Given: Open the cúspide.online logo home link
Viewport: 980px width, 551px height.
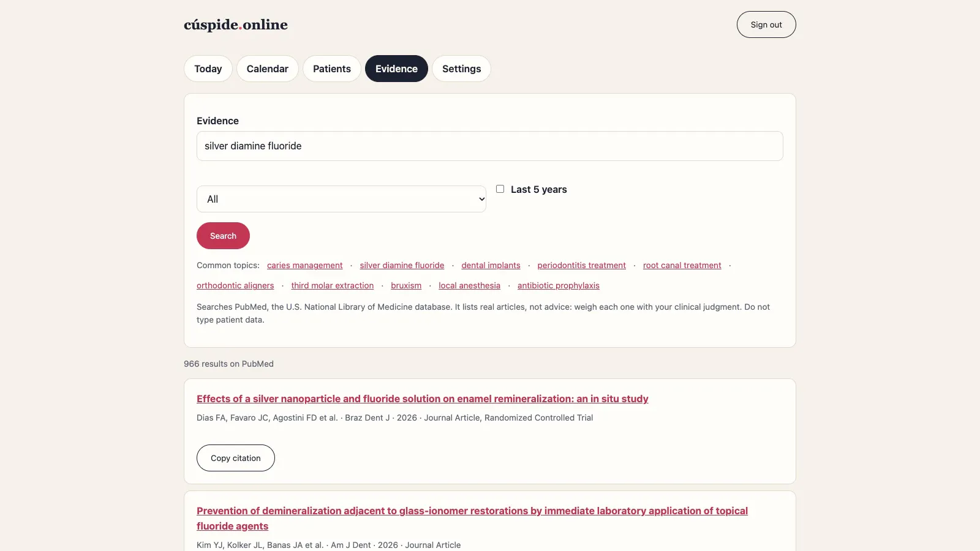Looking at the screenshot, I should [x=236, y=24].
